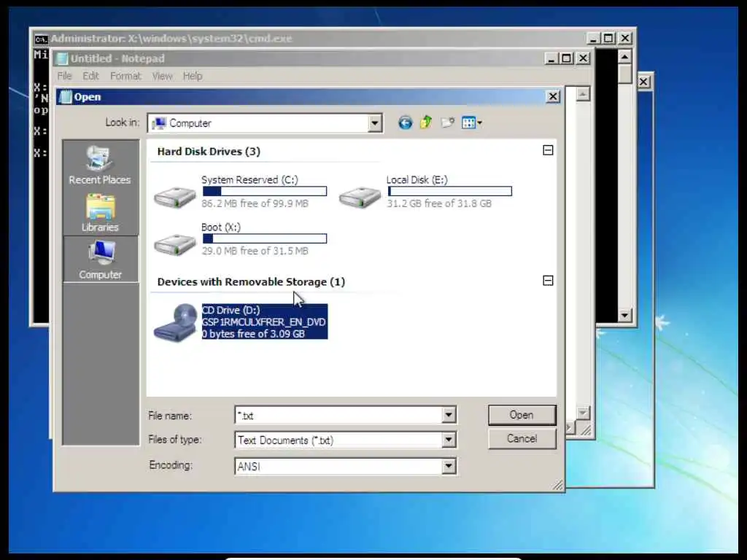Click Devices with Removable Storage (1) header
The width and height of the screenshot is (747, 560).
point(251,282)
